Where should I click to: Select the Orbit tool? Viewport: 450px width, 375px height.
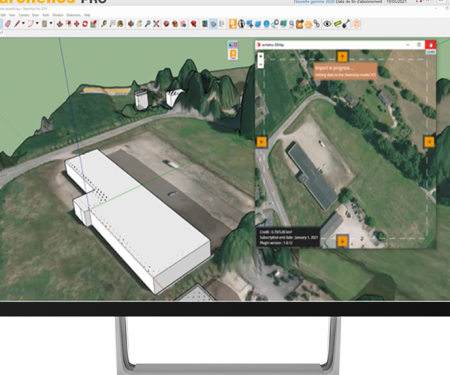click(131, 24)
